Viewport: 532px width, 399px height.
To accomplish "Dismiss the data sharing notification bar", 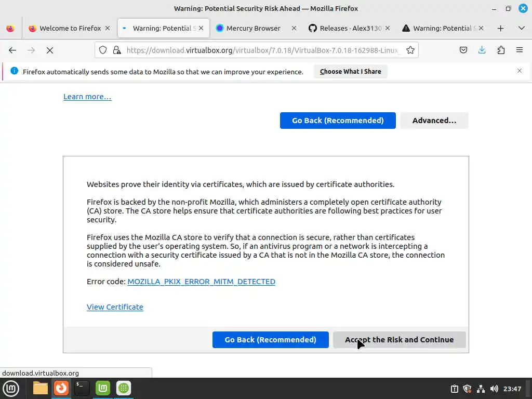I will (x=520, y=71).
